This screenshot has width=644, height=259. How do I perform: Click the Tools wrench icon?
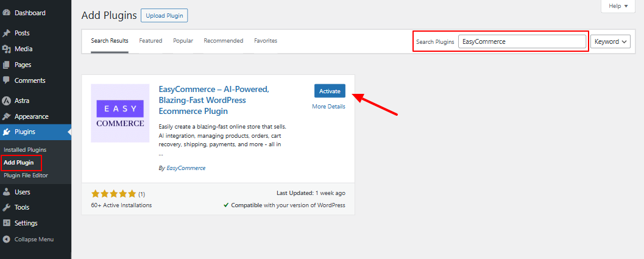coord(6,207)
